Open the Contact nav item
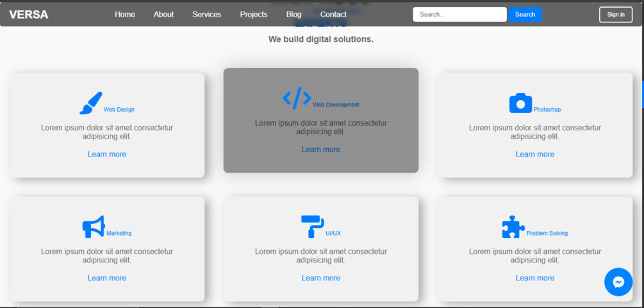644x308 pixels. pos(333,14)
